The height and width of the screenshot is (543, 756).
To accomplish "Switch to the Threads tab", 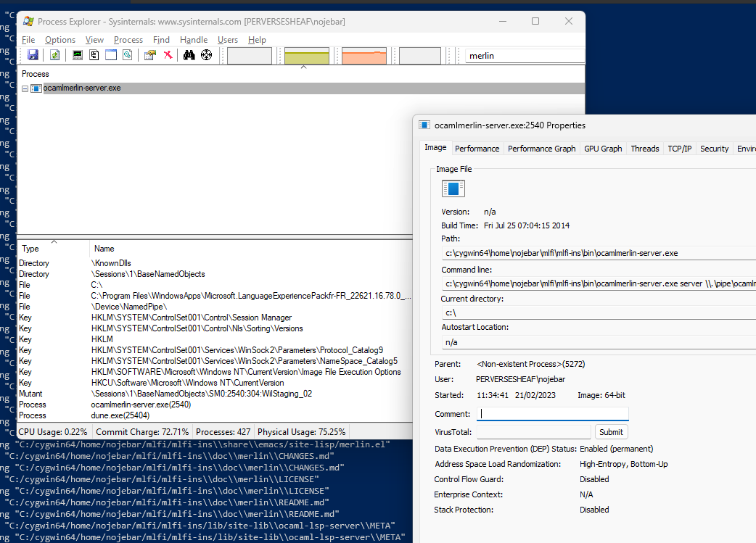I will 644,149.
